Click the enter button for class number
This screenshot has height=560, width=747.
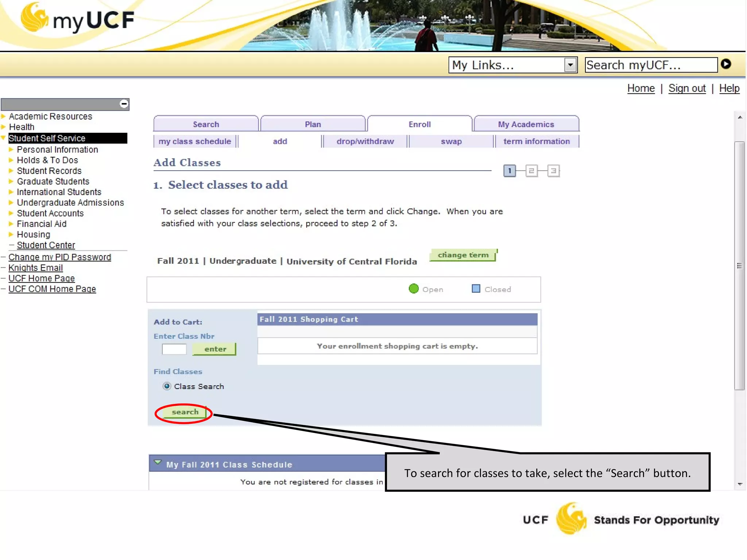click(x=214, y=349)
